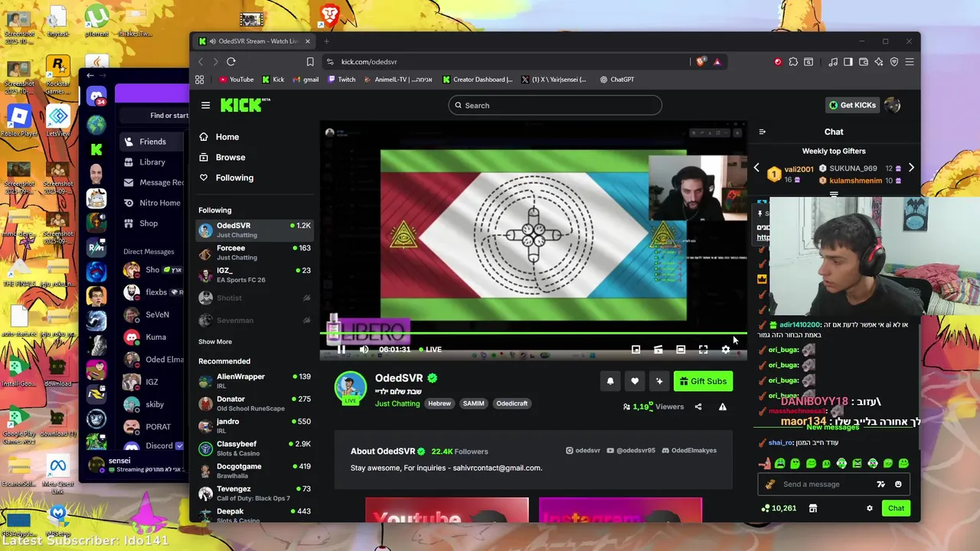Open Brave main hamburger menu

[x=910, y=62]
